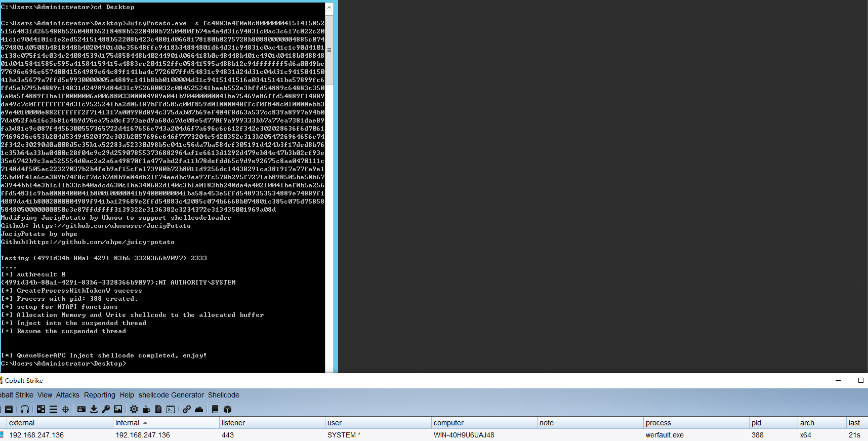Click the cube About icon
The image size is (868, 441).
coord(227,409)
